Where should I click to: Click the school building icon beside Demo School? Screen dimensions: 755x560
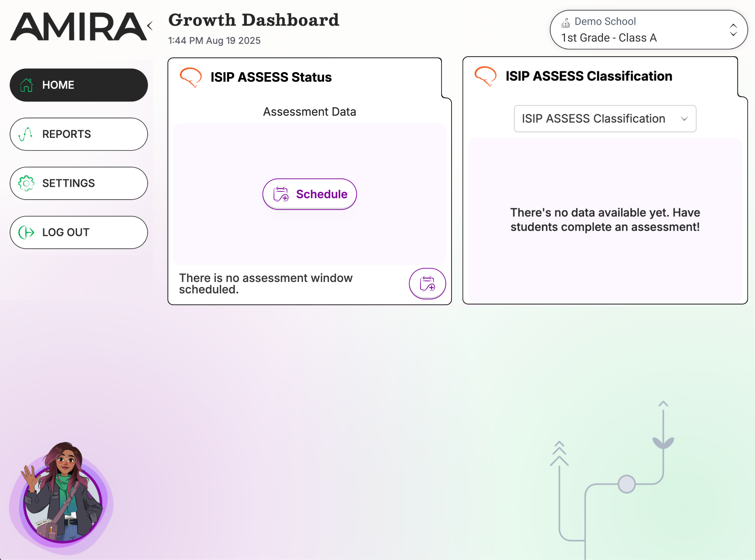tap(565, 23)
